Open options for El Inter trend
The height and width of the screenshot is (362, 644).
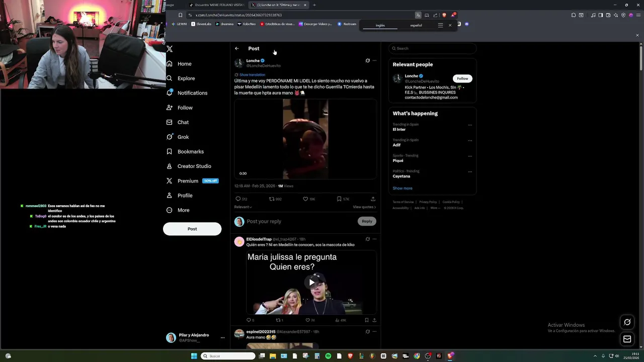(470, 125)
